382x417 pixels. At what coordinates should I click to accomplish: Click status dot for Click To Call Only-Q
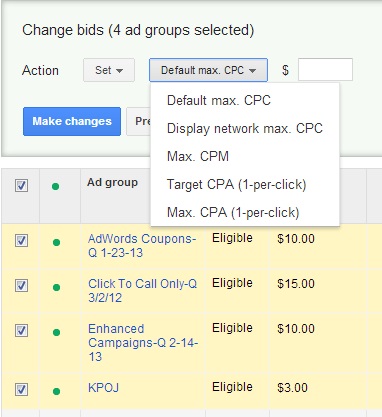click(x=56, y=287)
